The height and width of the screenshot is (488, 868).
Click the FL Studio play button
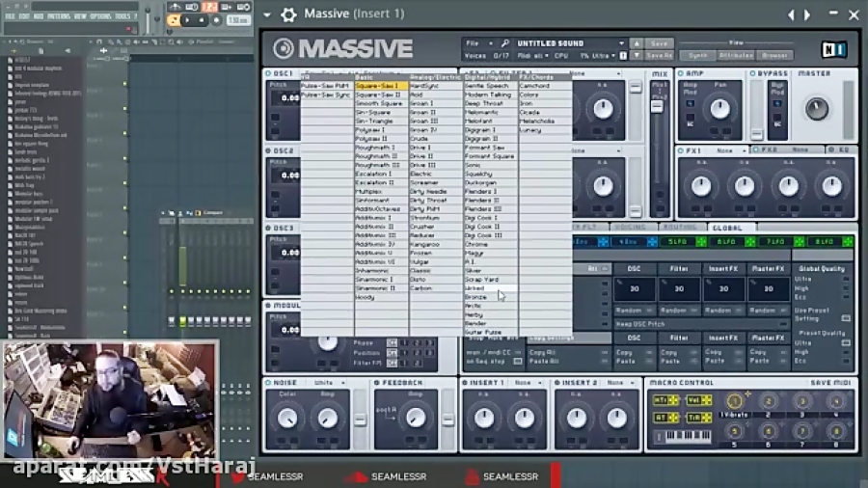pos(188,20)
